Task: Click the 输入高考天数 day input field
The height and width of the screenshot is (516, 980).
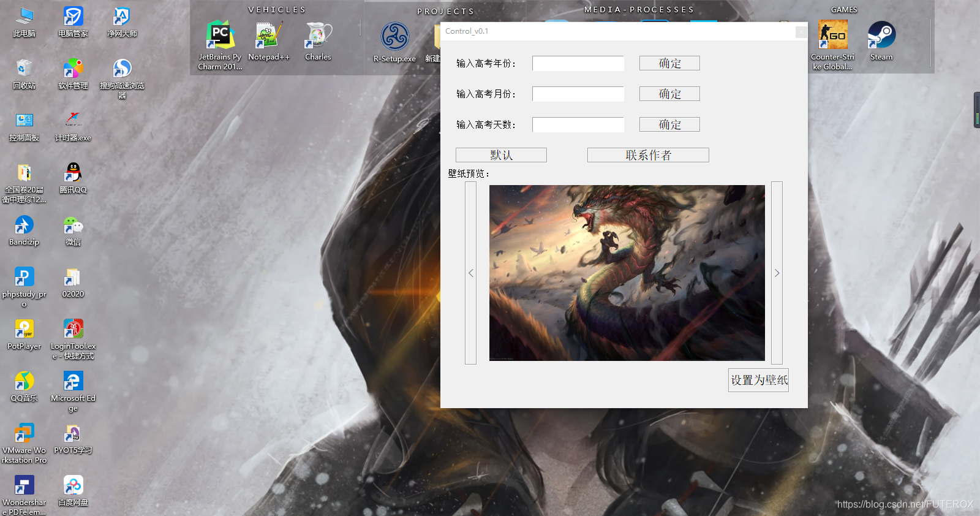Action: point(578,124)
